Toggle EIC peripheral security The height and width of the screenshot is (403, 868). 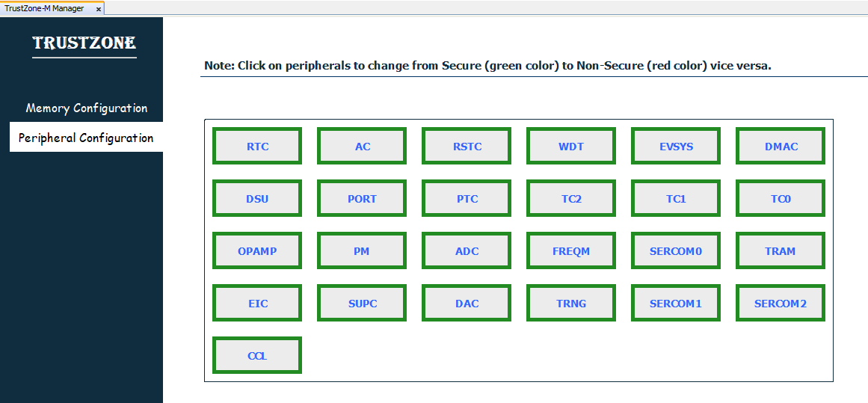(257, 304)
